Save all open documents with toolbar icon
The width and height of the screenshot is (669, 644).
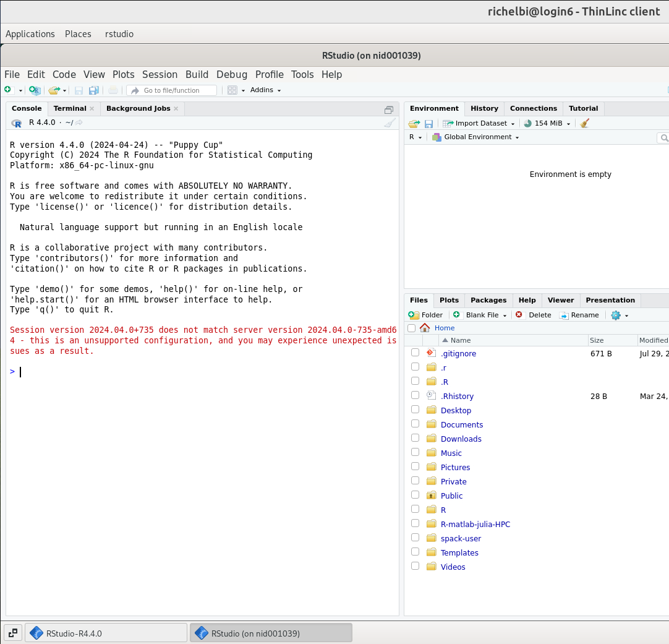[93, 90]
